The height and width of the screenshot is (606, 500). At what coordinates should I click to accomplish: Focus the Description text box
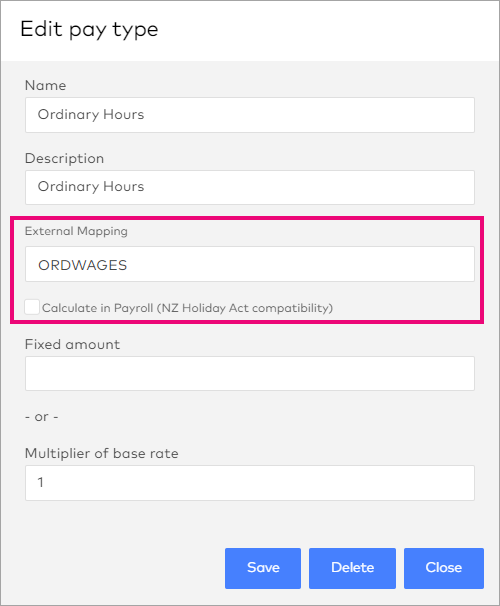(250, 187)
